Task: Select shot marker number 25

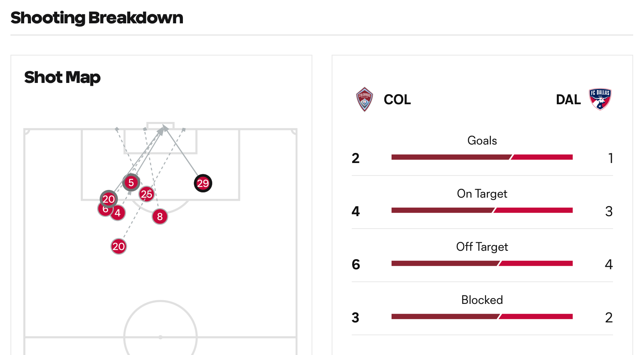Action: (x=147, y=194)
